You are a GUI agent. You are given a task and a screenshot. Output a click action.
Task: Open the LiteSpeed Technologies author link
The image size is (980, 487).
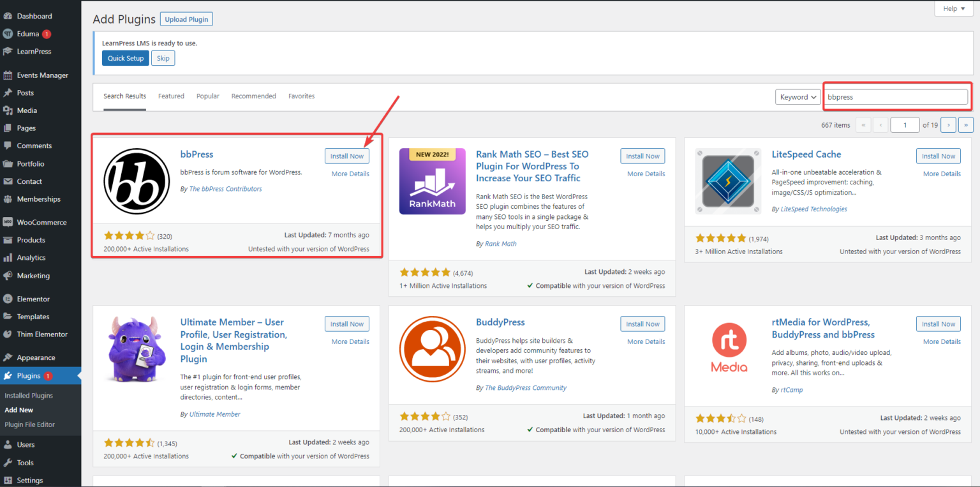(x=813, y=209)
